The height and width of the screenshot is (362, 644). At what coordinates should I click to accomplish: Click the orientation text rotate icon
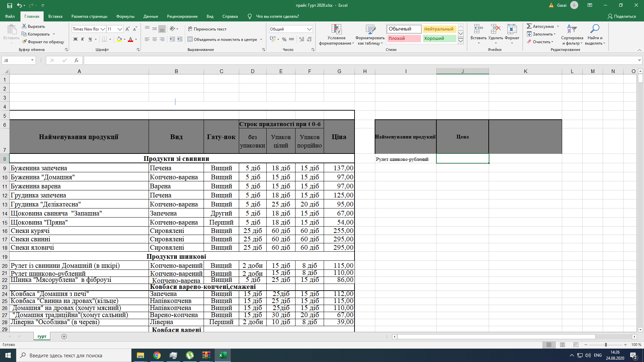pyautogui.click(x=172, y=29)
